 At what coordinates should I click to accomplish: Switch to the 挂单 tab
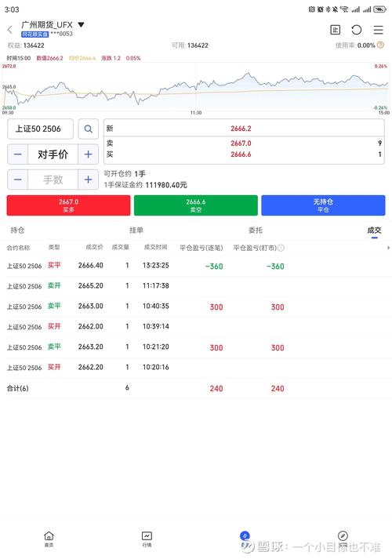(136, 230)
